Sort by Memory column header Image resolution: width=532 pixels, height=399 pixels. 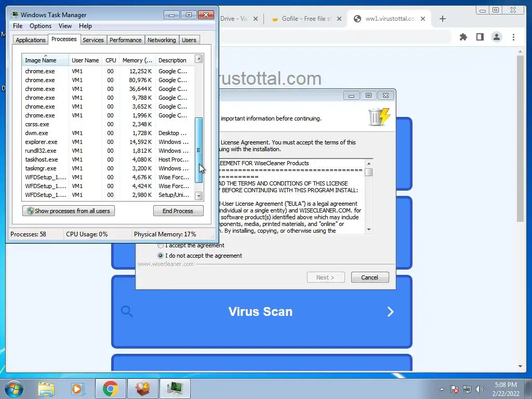tap(137, 60)
